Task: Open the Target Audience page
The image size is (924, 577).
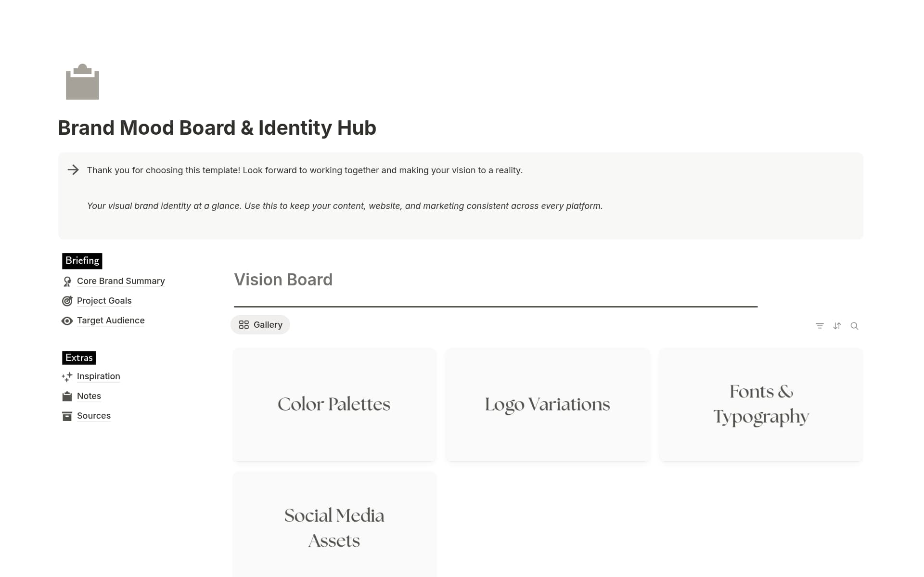Action: point(111,320)
